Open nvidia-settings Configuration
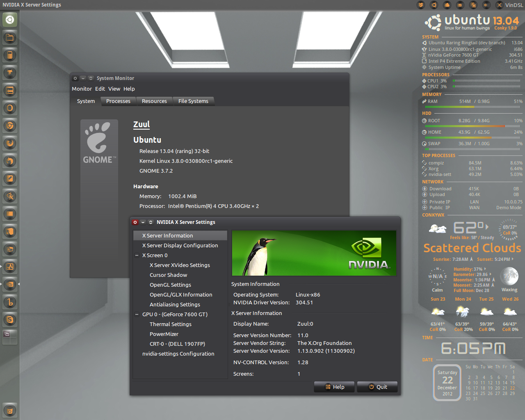The height and width of the screenshot is (420, 525). pyautogui.click(x=178, y=354)
